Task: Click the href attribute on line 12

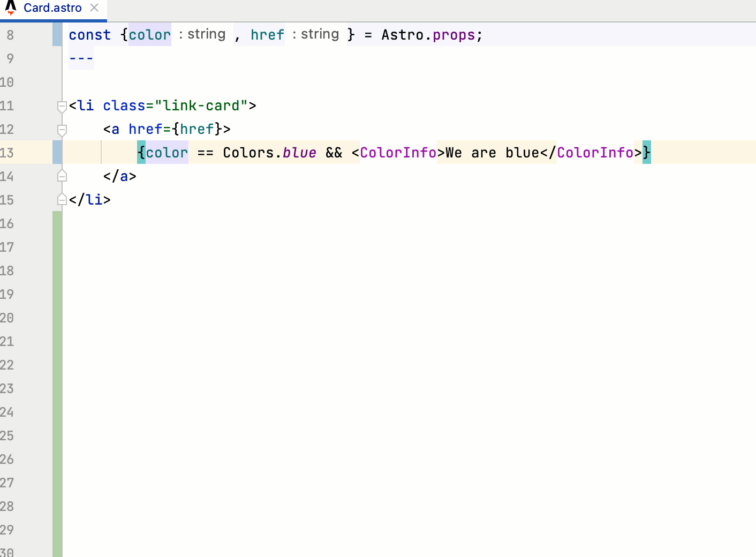Action: [x=147, y=129]
